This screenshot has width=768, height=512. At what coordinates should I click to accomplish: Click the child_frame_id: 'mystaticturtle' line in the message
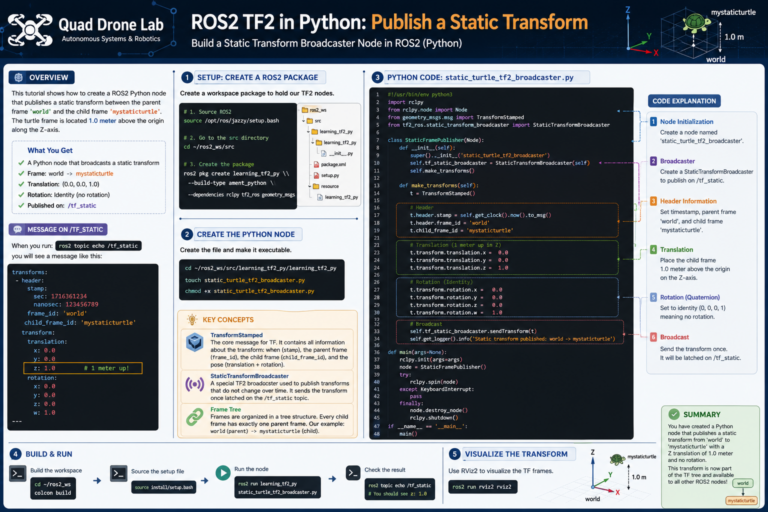click(80, 322)
